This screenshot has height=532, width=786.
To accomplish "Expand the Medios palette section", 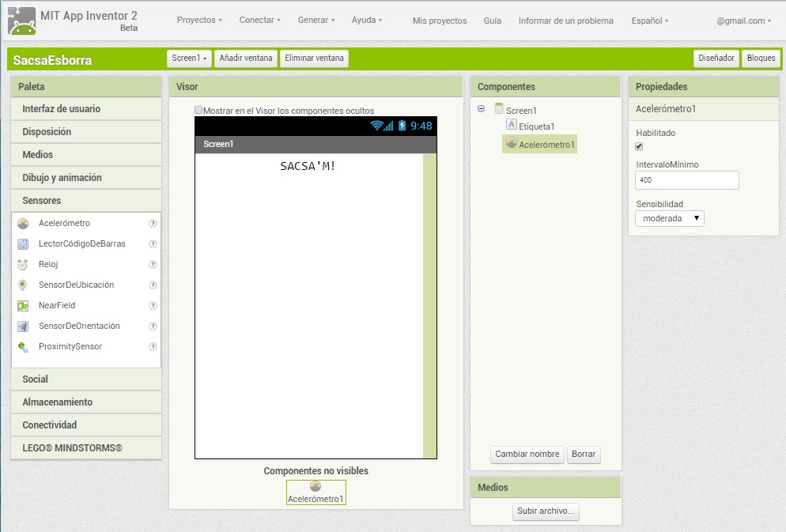I will click(x=86, y=155).
